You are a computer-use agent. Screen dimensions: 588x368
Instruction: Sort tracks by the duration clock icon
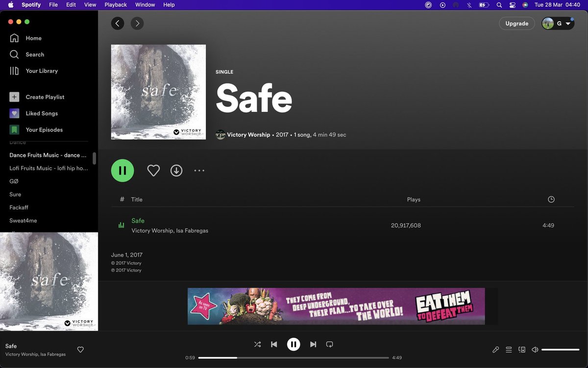pos(551,199)
